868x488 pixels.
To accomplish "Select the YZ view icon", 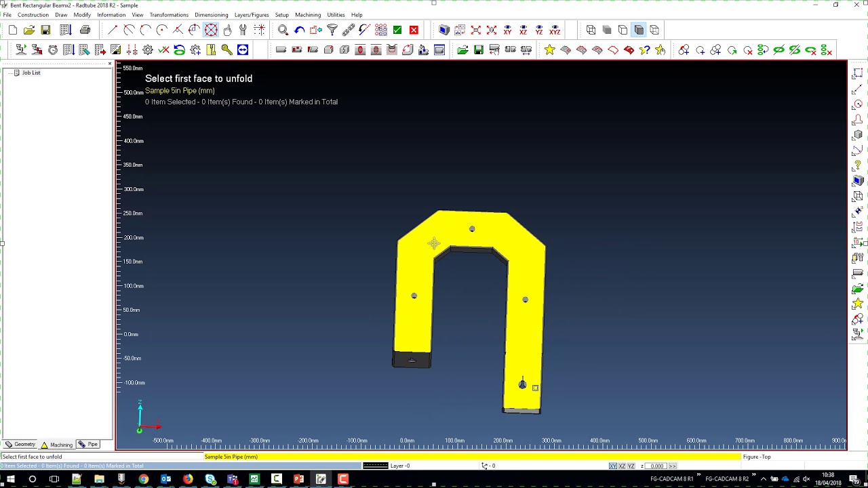I will click(x=539, y=30).
